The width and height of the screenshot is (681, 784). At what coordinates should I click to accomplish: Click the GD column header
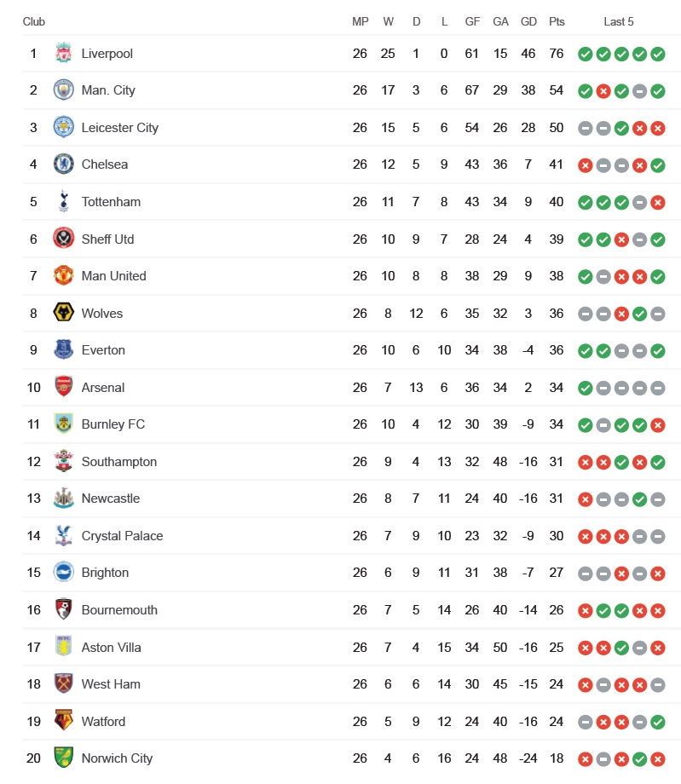528,21
